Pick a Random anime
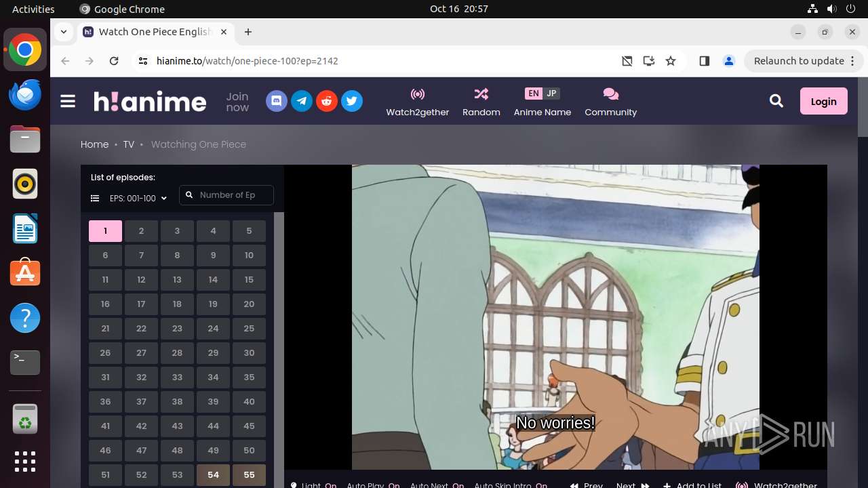868x488 pixels. (x=481, y=102)
